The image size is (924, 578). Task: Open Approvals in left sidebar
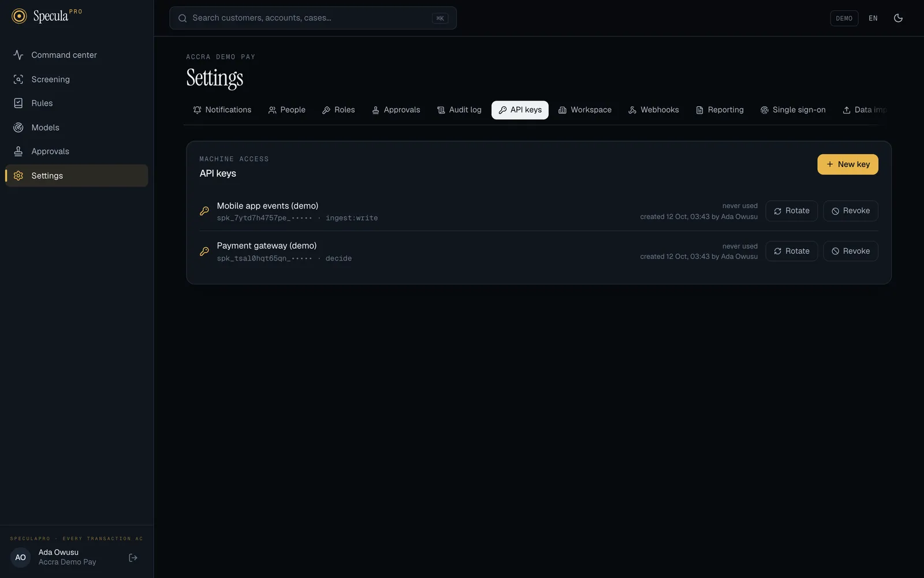76,151
